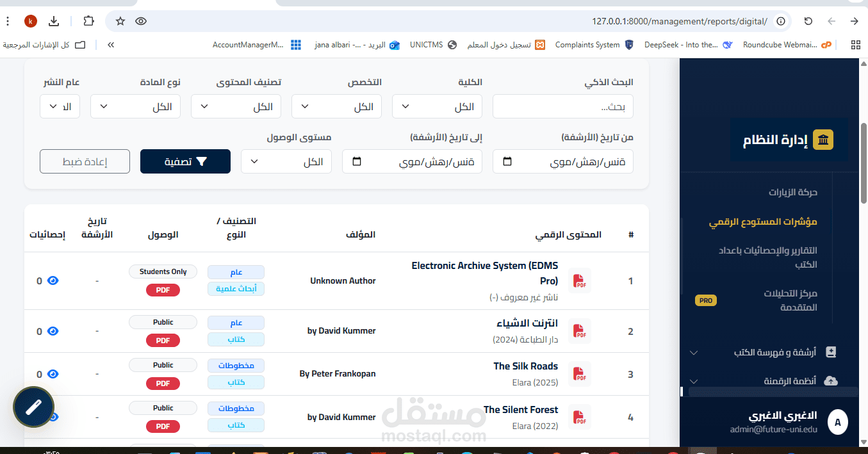Screen dimensions: 868x454
Task: Open Roundcube Webmail bookmark
Action: [787, 45]
